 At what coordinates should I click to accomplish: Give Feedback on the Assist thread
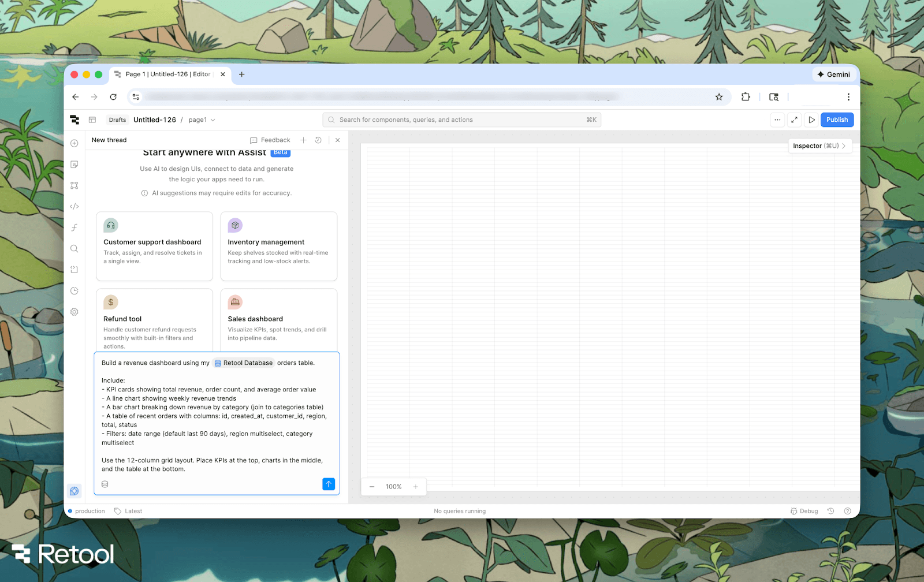click(270, 140)
